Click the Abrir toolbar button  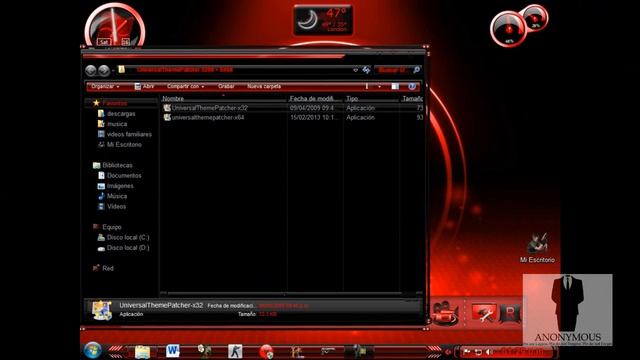[x=144, y=87]
